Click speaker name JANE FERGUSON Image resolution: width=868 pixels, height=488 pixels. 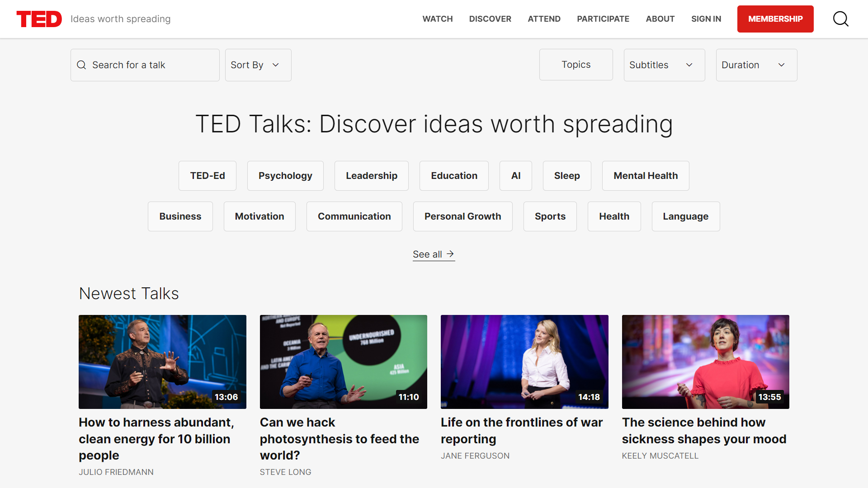click(475, 456)
